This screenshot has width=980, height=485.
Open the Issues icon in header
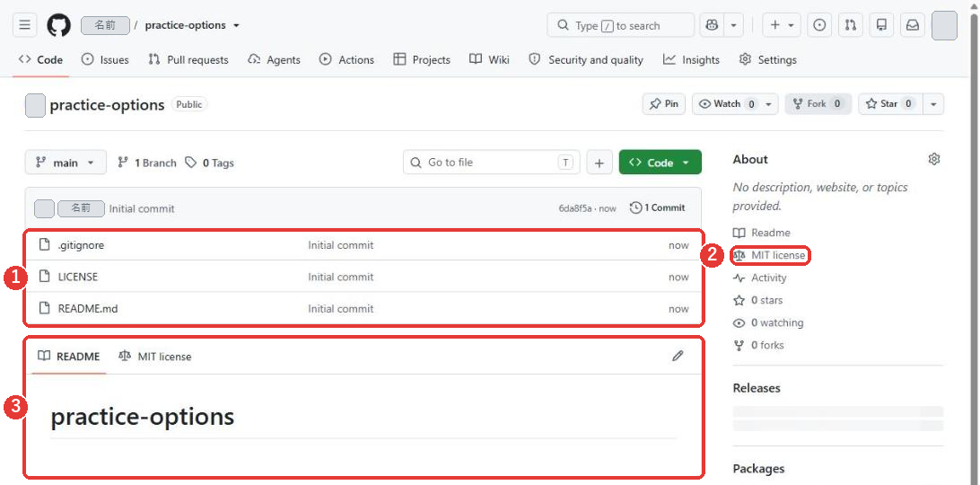(x=819, y=26)
